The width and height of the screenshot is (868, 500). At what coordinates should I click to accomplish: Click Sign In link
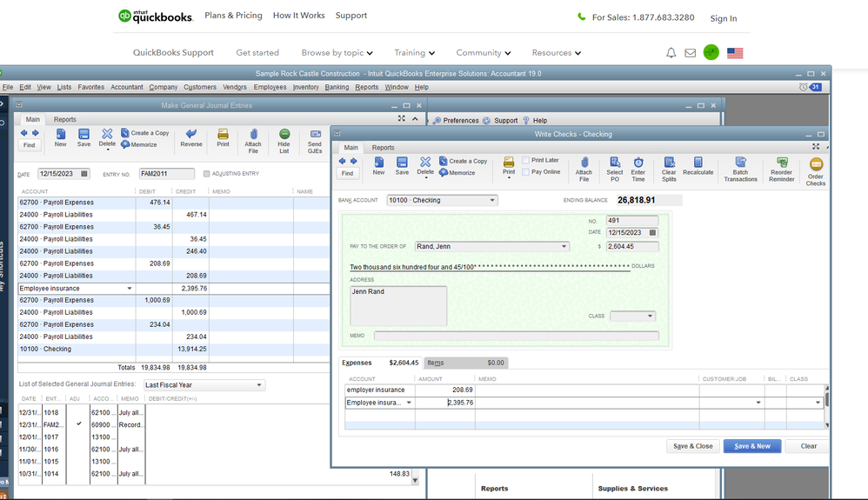(x=724, y=18)
